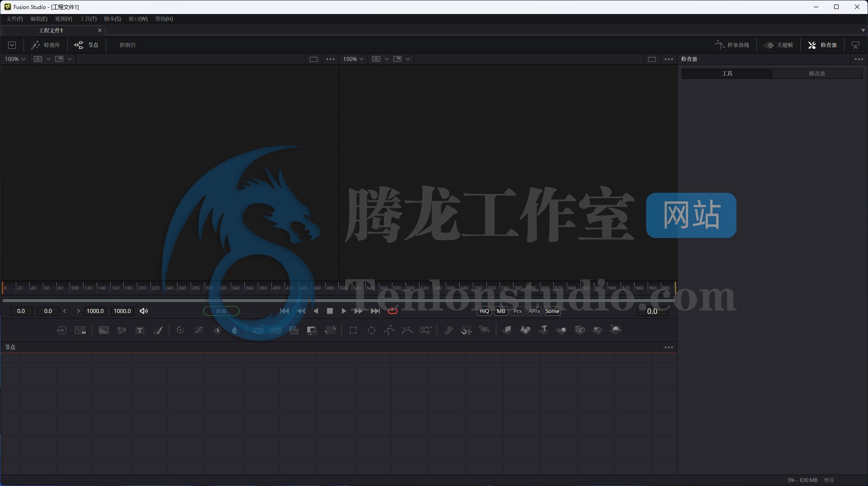The image size is (868, 486).
Task: Click the green 渲染 render button
Action: [221, 311]
